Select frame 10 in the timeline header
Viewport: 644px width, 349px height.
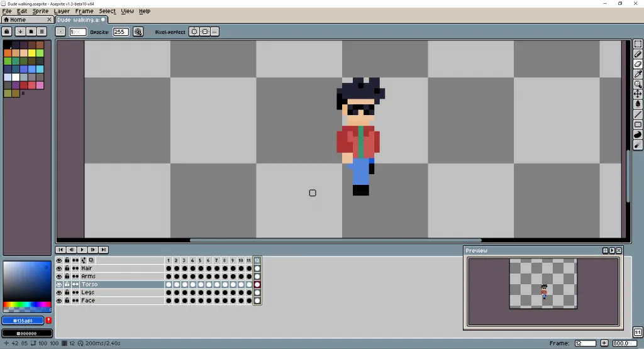(241, 260)
